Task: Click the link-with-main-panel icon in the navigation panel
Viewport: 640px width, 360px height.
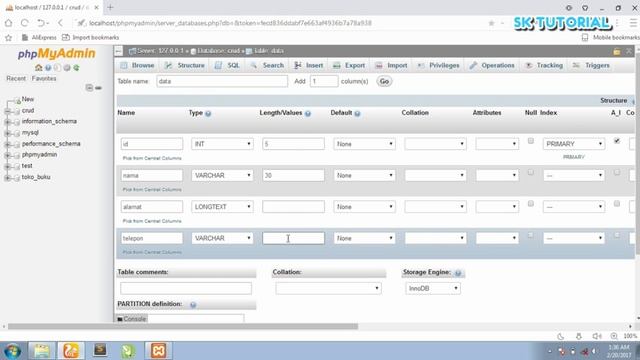Action: 98,88
